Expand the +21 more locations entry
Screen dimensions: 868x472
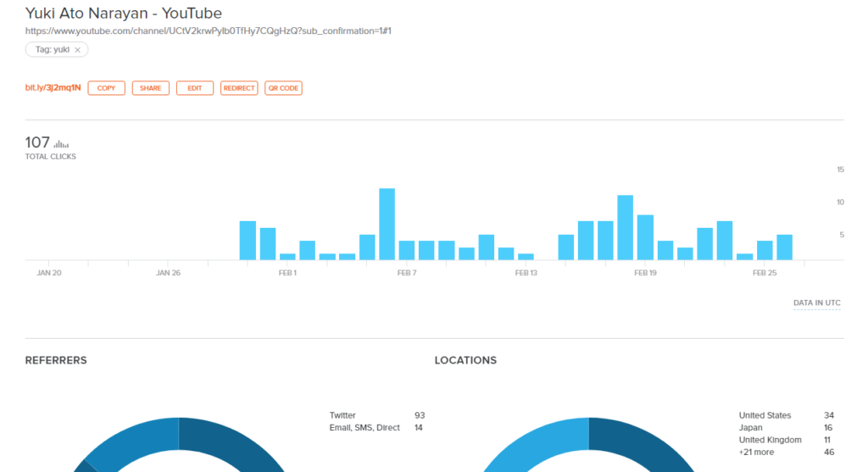point(787,452)
